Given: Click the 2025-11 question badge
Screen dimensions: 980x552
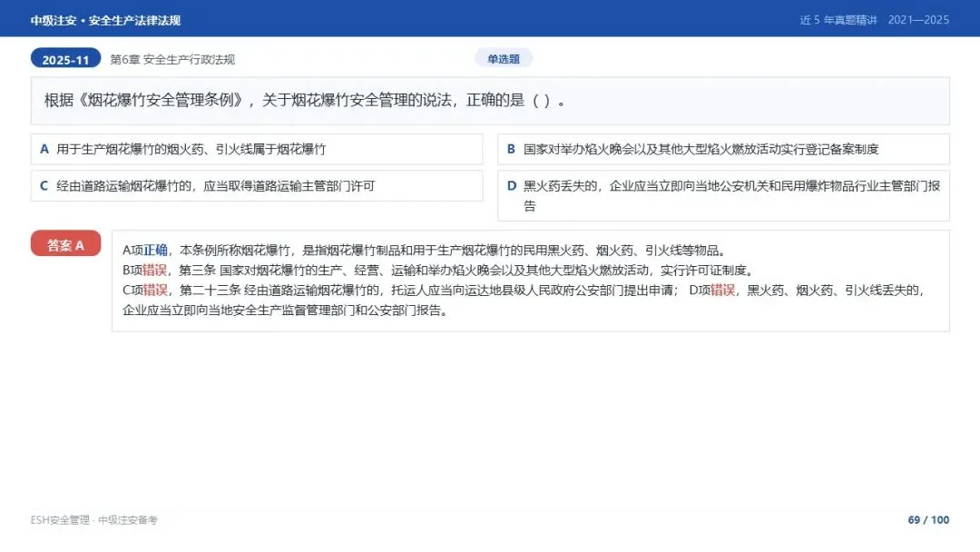Looking at the screenshot, I should [65, 59].
